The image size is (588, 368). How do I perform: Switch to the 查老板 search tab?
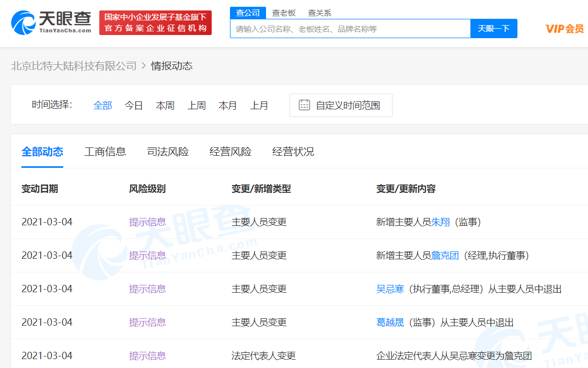coord(284,13)
